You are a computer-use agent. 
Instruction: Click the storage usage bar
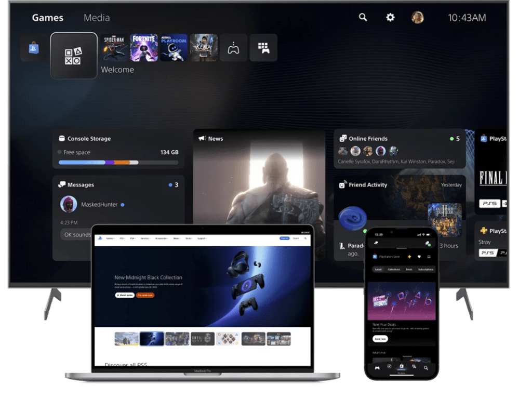pyautogui.click(x=118, y=163)
